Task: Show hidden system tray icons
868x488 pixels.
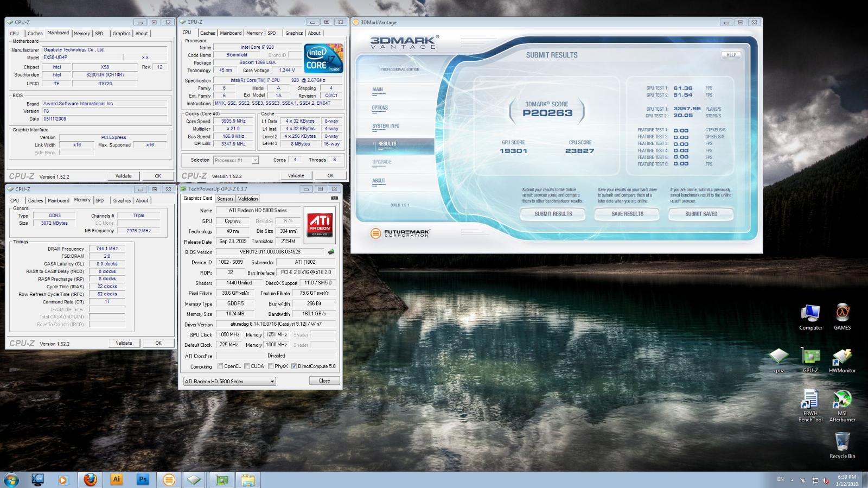Action: point(792,480)
